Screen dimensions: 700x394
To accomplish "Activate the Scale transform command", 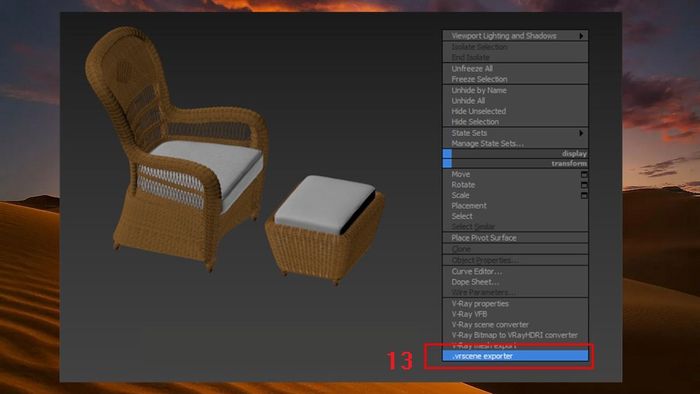I will tap(460, 195).
